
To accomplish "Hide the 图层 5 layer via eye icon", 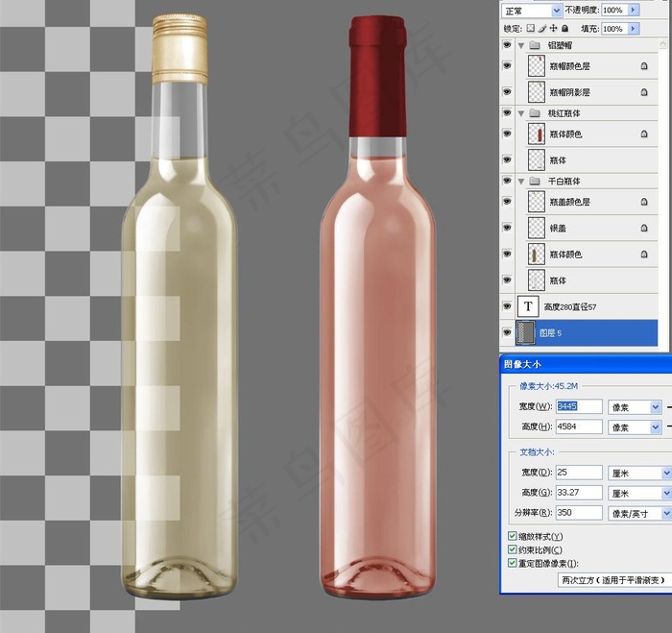I will coord(507,332).
